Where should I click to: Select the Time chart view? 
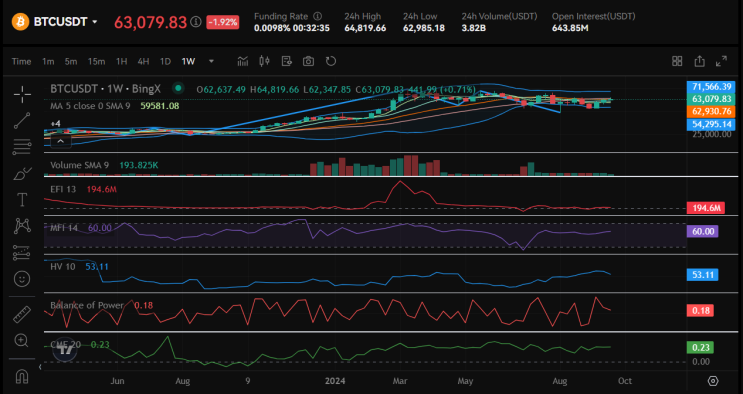click(x=21, y=61)
